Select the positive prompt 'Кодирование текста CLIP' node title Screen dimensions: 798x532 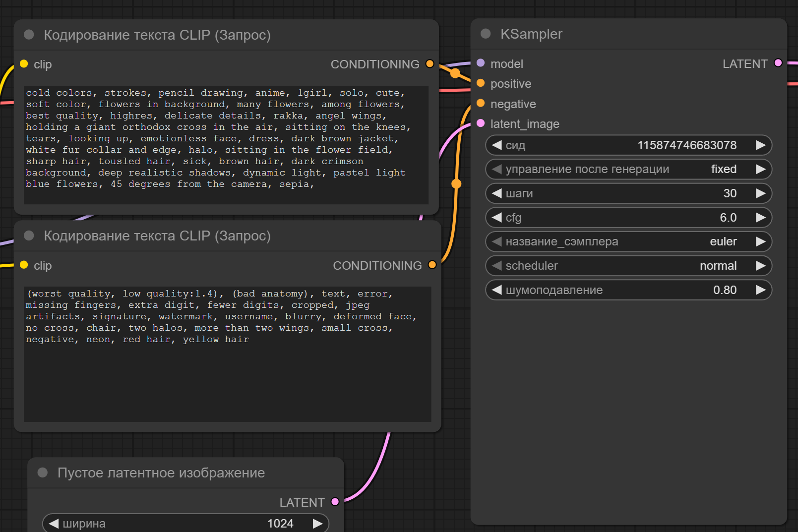pos(157,35)
